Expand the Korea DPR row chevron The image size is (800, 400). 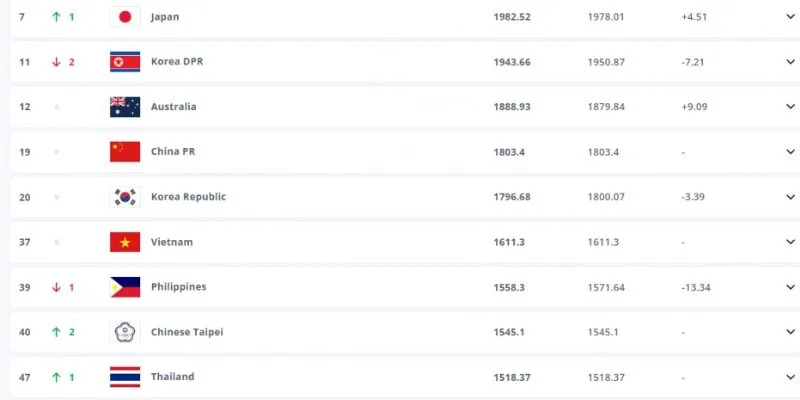[790, 62]
